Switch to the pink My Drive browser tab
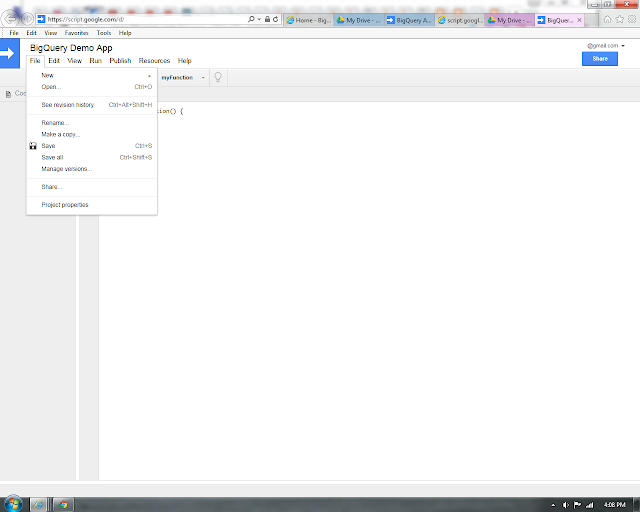Image resolution: width=640 pixels, height=512 pixels. [x=510, y=20]
